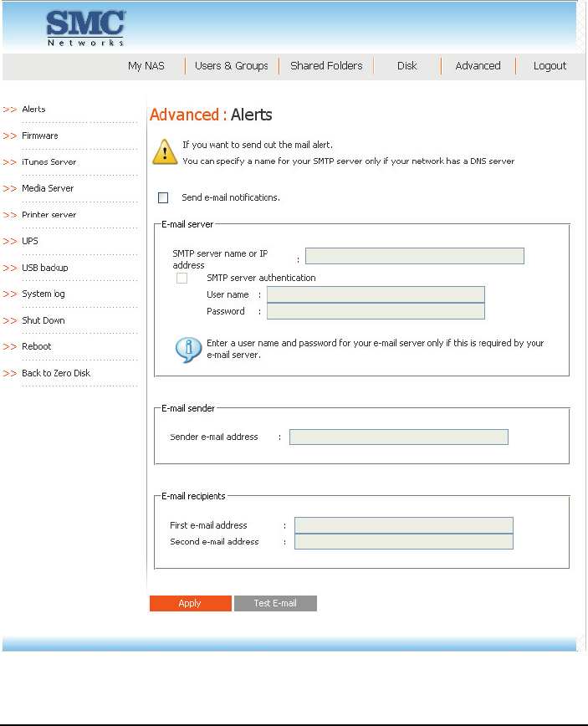
Task: Click the arrows icon beside Back to Zero Disk
Action: (x=10, y=374)
